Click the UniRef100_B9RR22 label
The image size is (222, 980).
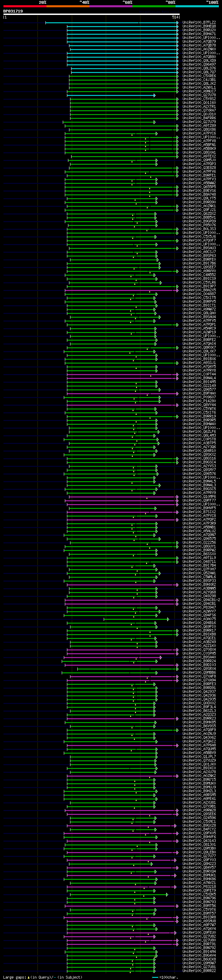tap(199, 971)
